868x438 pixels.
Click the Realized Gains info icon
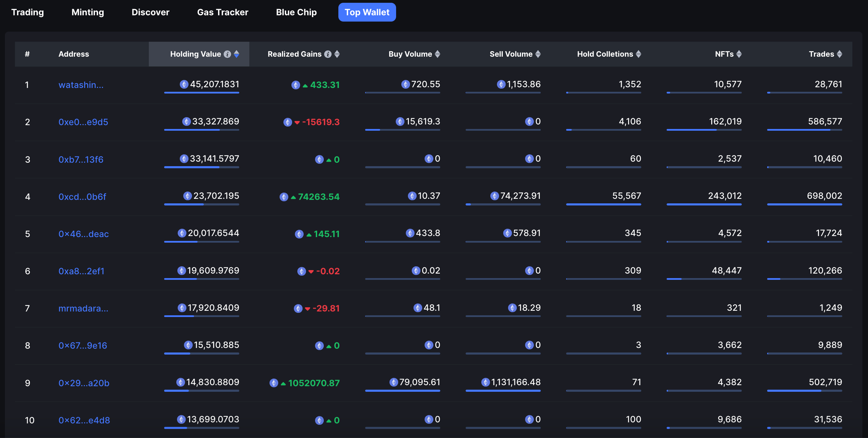[x=328, y=54]
